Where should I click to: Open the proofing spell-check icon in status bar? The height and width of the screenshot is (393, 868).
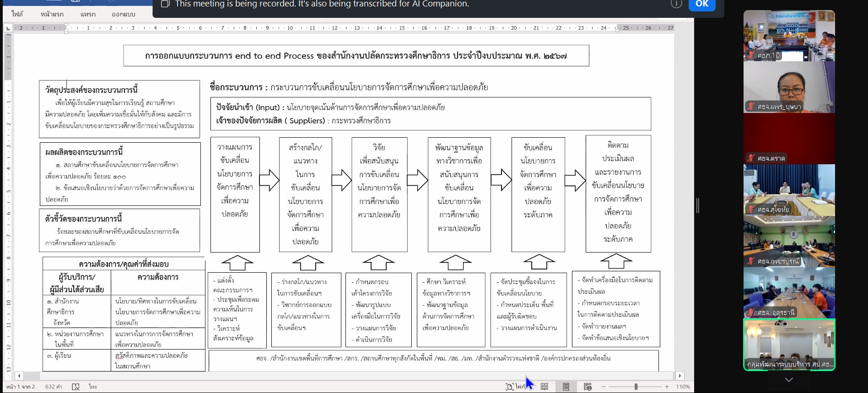tap(76, 387)
